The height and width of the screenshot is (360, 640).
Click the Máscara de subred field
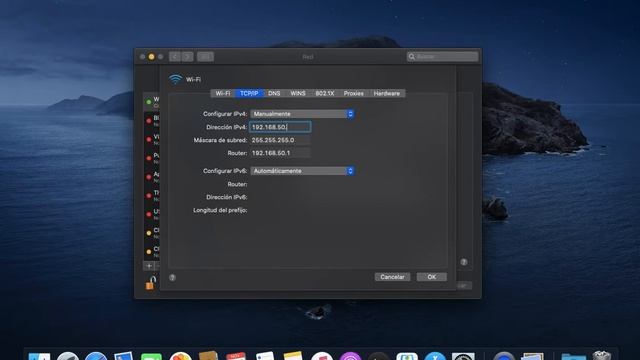click(280, 140)
